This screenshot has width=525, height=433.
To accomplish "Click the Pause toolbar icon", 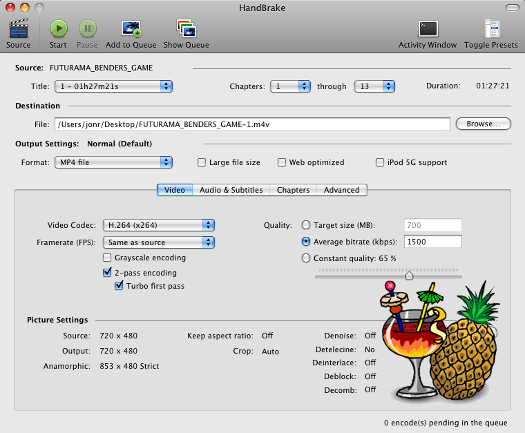I will 88,28.
